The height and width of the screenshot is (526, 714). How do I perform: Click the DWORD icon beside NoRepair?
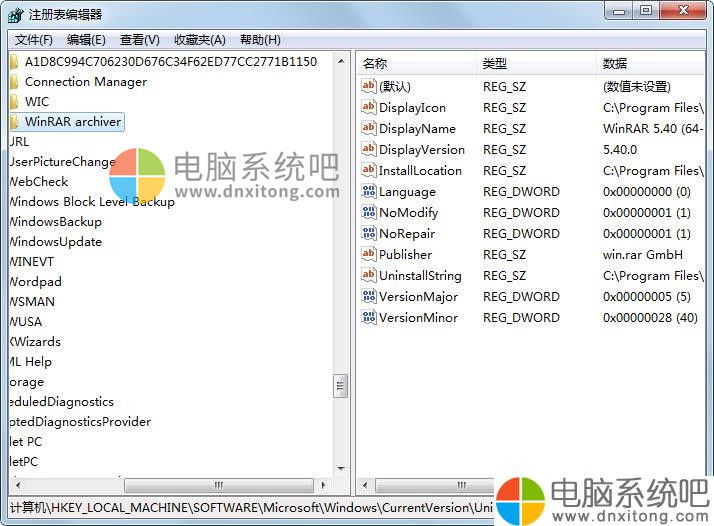[x=368, y=233]
